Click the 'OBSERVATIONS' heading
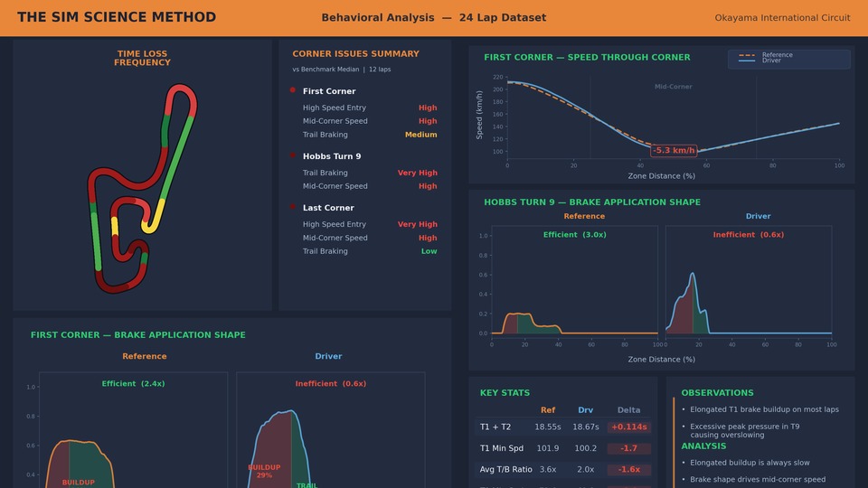Screen dimensions: 868x488 tap(717, 393)
